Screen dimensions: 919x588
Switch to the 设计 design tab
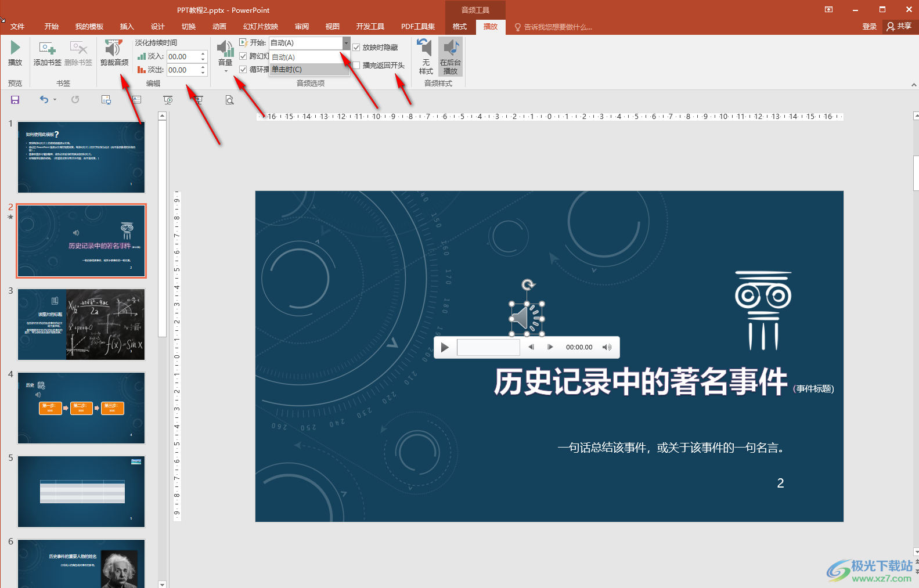tap(158, 27)
